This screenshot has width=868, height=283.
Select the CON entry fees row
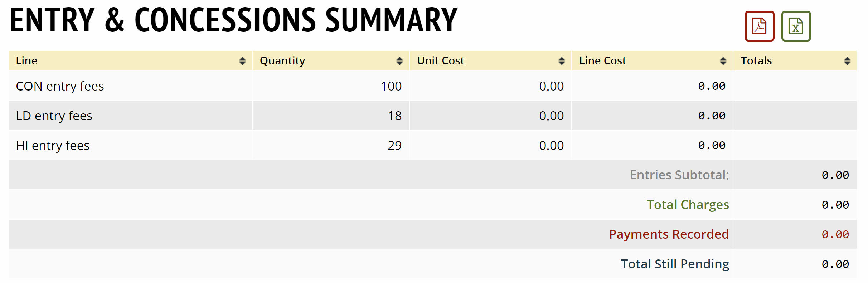pyautogui.click(x=60, y=86)
